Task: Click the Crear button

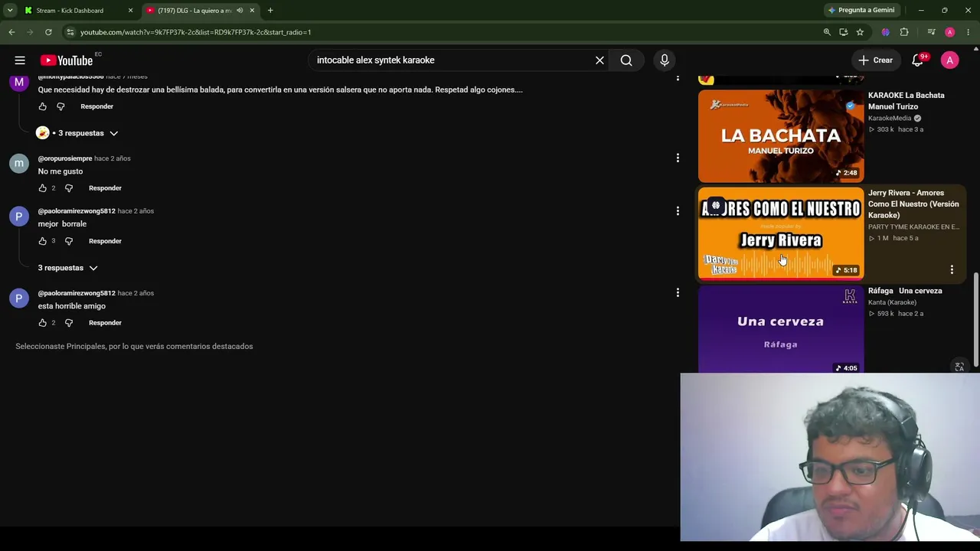Action: [875, 60]
